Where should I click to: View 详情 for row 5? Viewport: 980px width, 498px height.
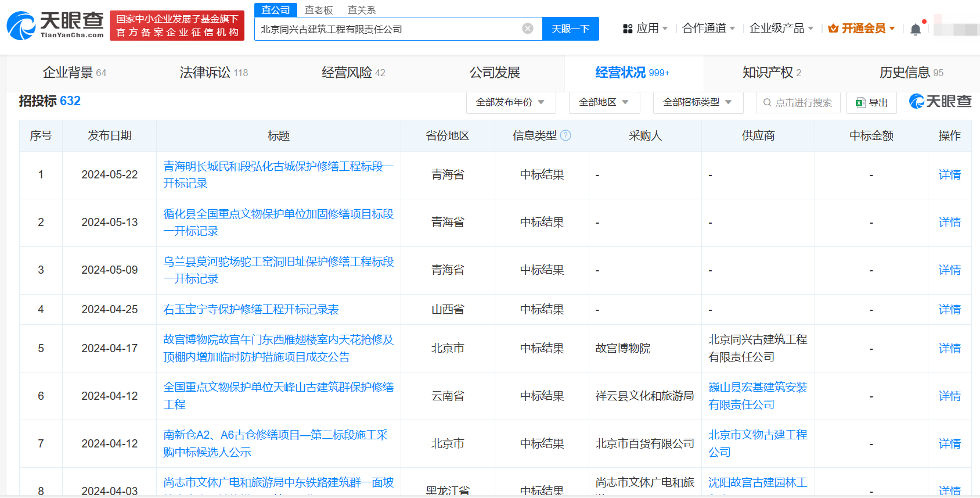[x=950, y=349]
